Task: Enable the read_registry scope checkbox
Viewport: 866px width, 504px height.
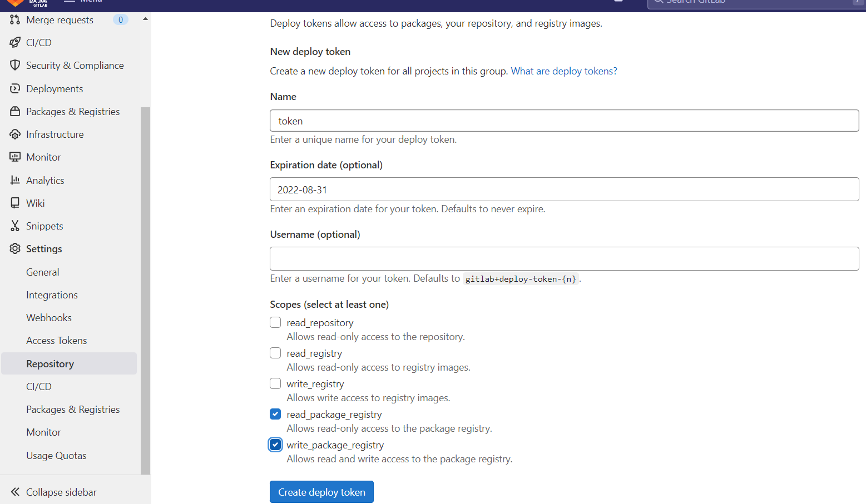Action: (x=275, y=353)
